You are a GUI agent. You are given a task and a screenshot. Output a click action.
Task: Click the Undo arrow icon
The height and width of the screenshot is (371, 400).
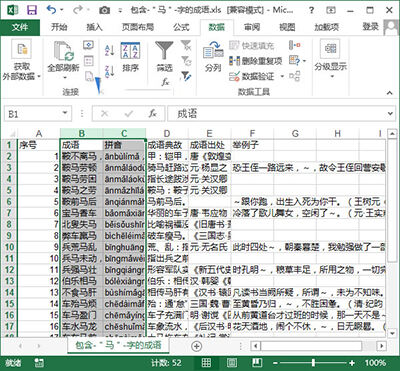52,10
